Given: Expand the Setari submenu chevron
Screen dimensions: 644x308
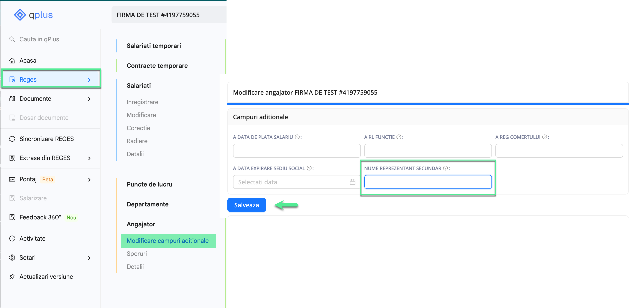Looking at the screenshot, I should pyautogui.click(x=89, y=258).
